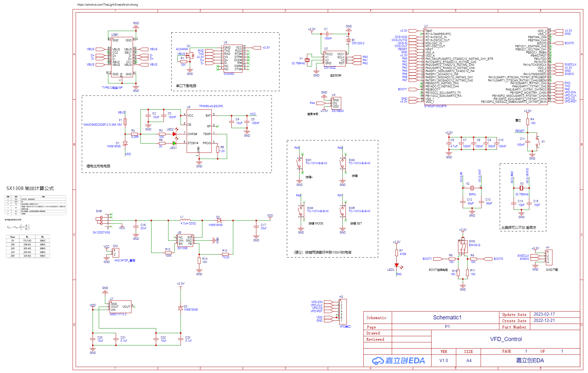The image size is (588, 373).
Task: Click the 锂电池充电电路 section caption
Action: [x=98, y=166]
